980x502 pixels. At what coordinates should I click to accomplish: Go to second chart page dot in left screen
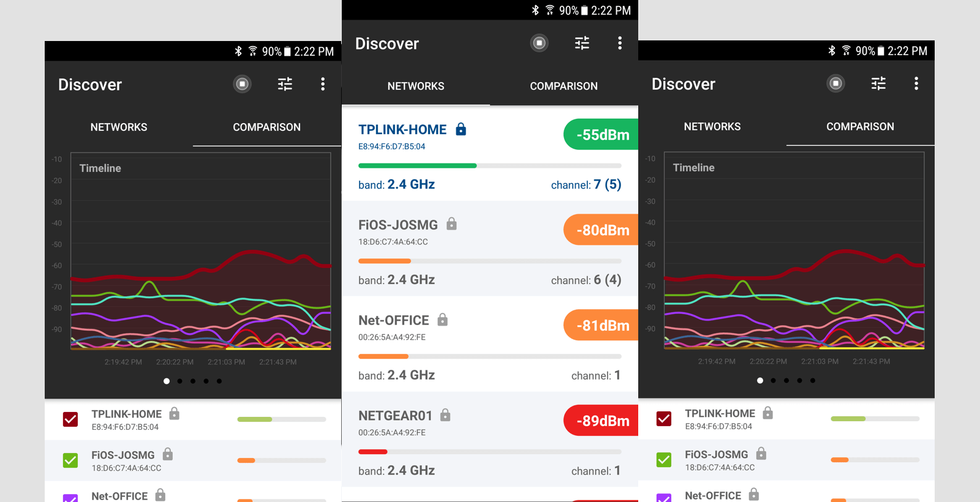click(x=179, y=381)
